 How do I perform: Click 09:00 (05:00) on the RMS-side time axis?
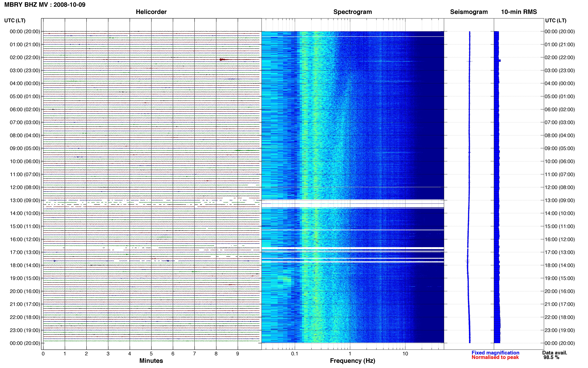[x=560, y=148]
